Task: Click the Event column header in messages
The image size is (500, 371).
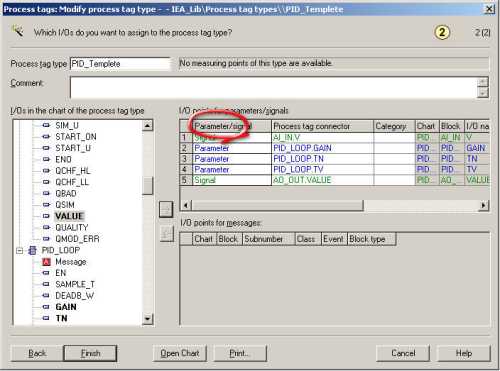Action: [334, 239]
